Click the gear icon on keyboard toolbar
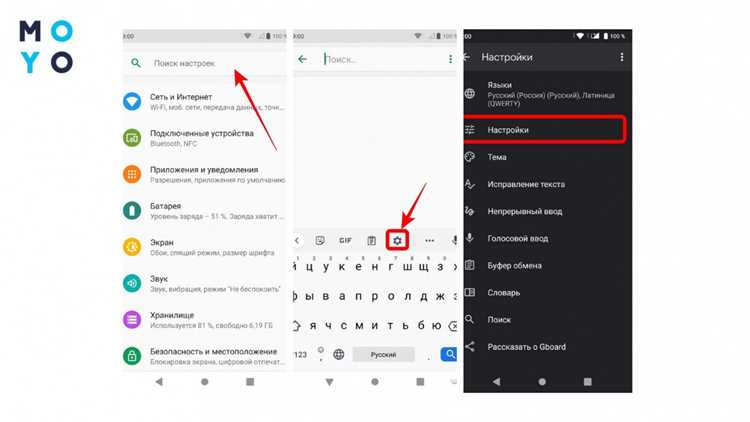This screenshot has width=750, height=422. (397, 241)
